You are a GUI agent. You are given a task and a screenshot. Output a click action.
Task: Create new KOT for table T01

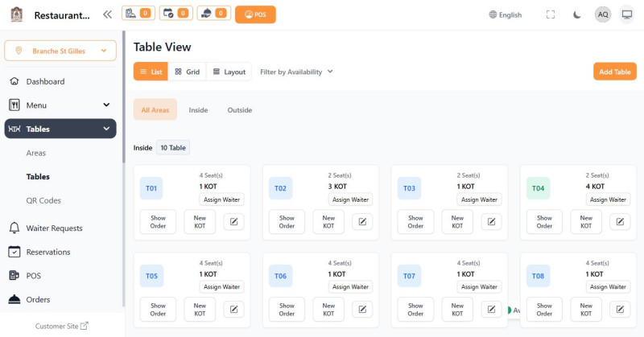pos(200,222)
